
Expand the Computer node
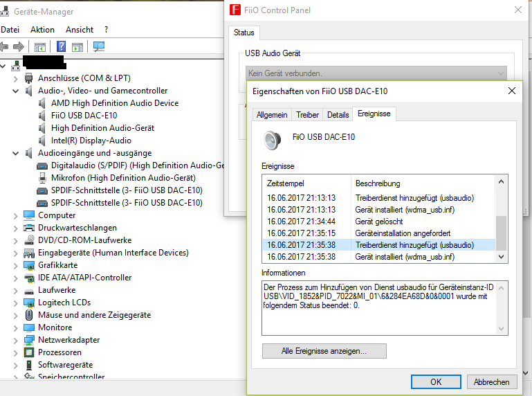point(16,216)
